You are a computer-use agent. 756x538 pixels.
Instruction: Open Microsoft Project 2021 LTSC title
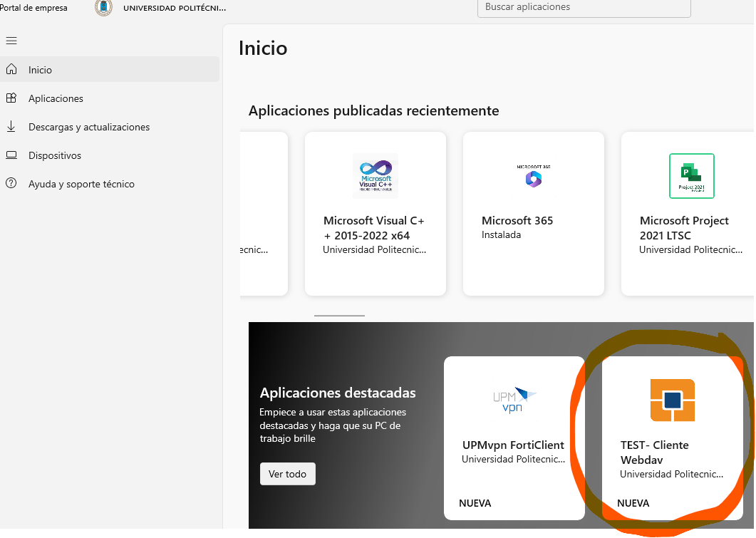point(684,228)
